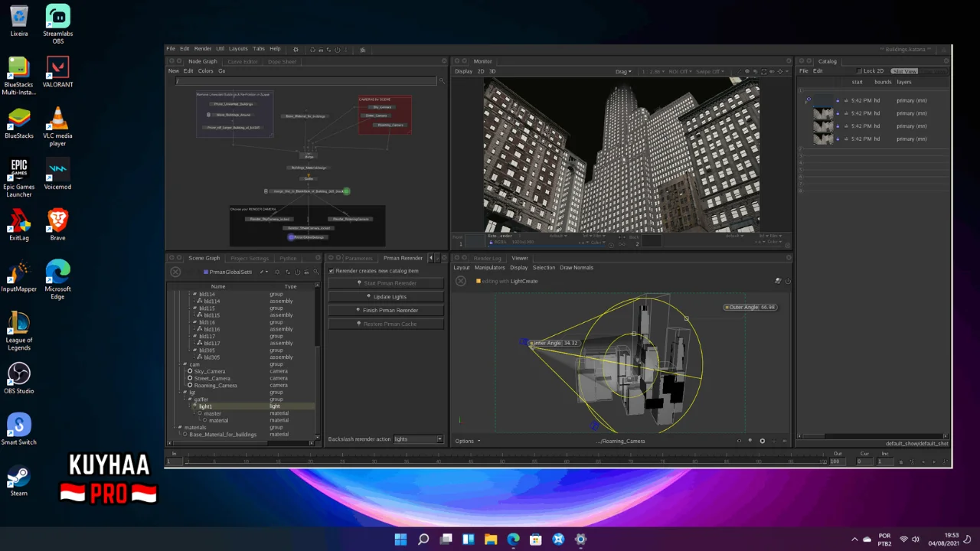The width and height of the screenshot is (980, 551).
Task: Open the Drag dropdown in Monitor
Action: pos(623,72)
